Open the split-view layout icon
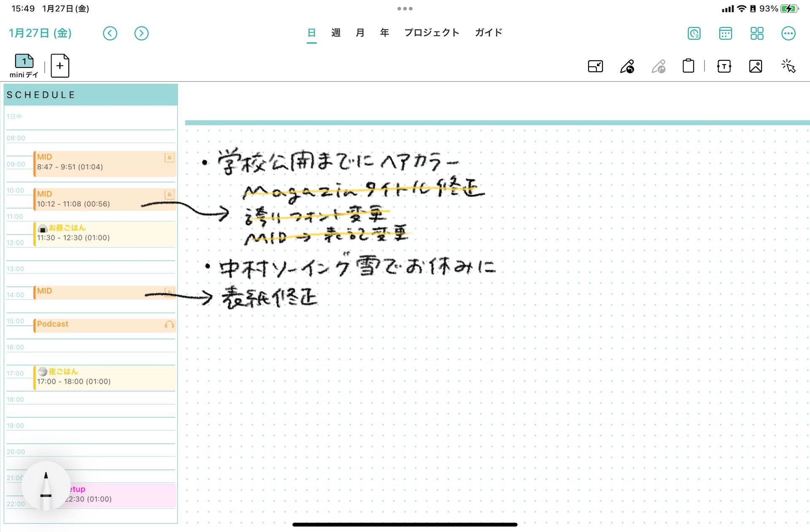 point(595,66)
